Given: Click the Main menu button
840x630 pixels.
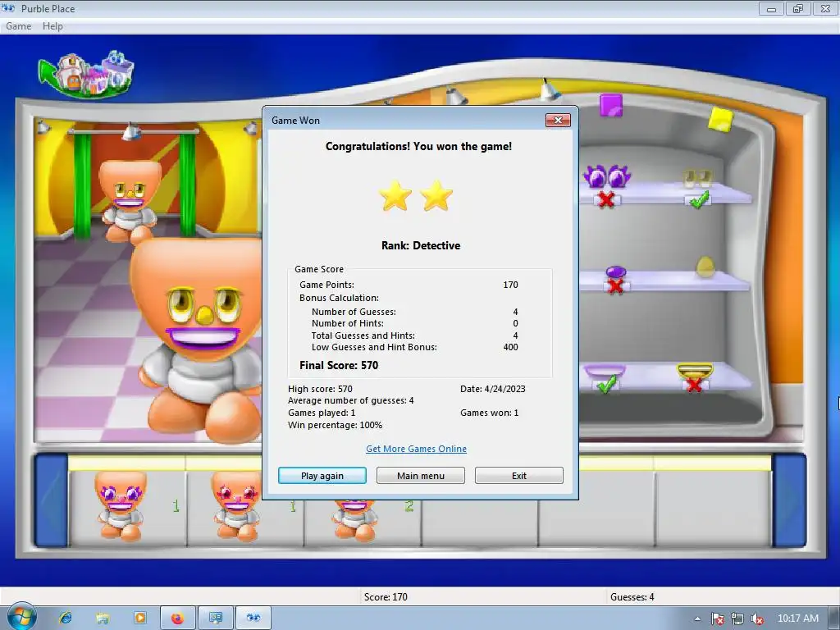Looking at the screenshot, I should [x=421, y=476].
